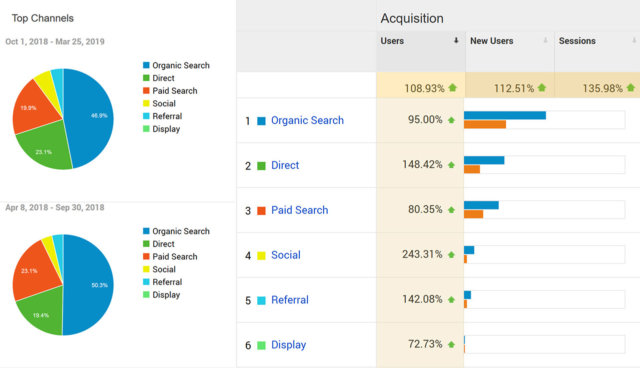
Task: Click the 148.42% Direct users value
Action: pos(422,164)
